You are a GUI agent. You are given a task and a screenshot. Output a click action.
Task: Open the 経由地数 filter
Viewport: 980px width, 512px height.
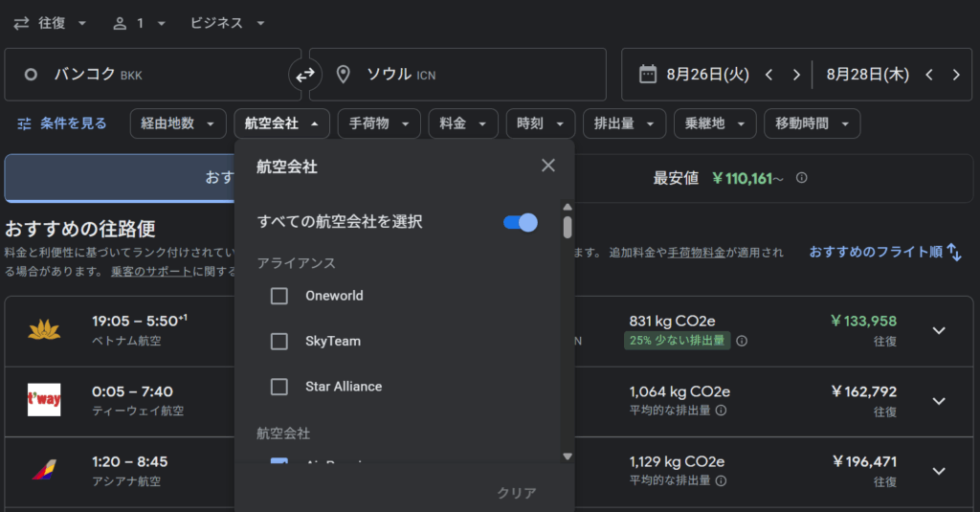177,123
